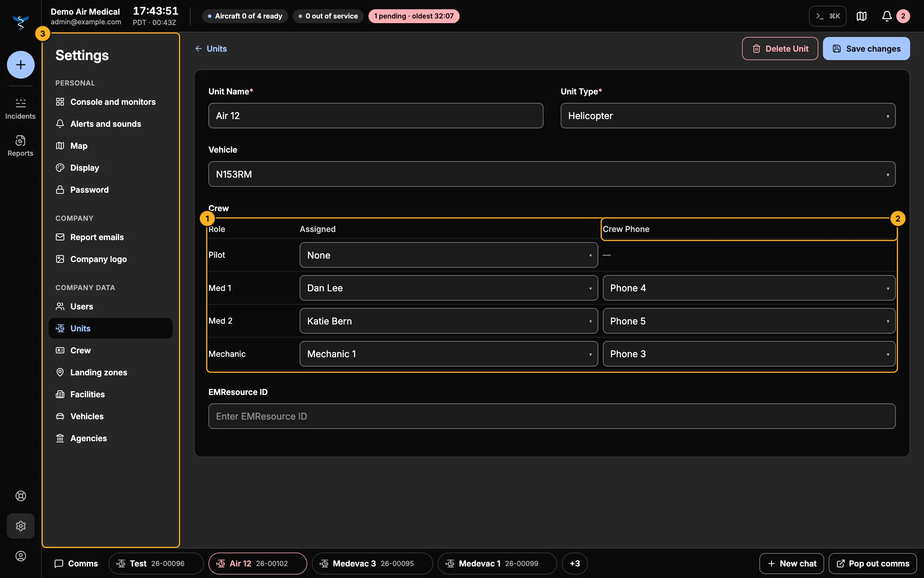Click the blue plus new incident button

click(x=20, y=65)
